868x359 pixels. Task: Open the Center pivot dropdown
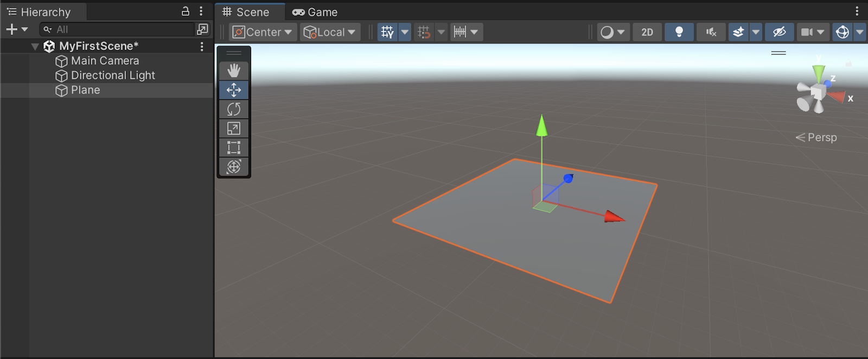coord(263,32)
